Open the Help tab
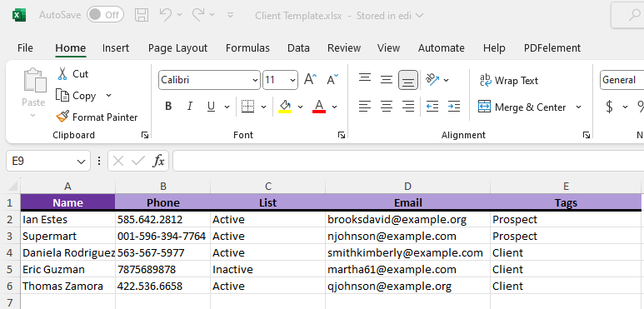Viewport: 644px width, 309px height. click(x=494, y=48)
